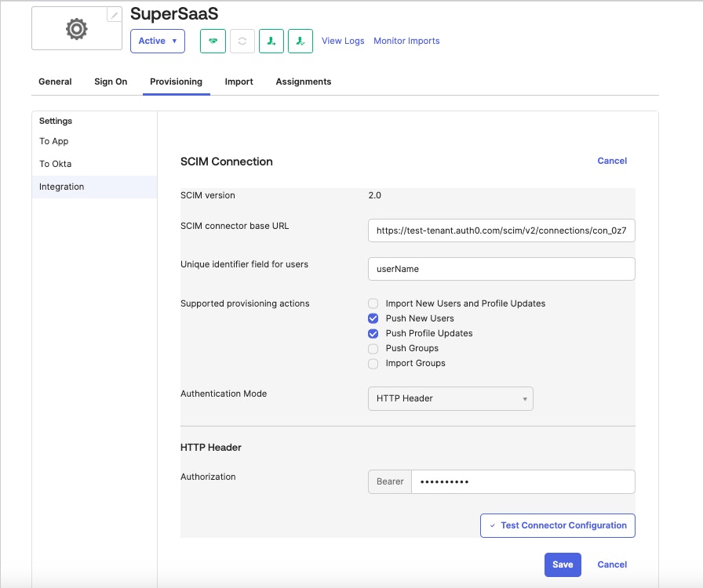Enable the Push Groups checkbox
Image resolution: width=703 pixels, height=588 pixels.
coord(373,348)
